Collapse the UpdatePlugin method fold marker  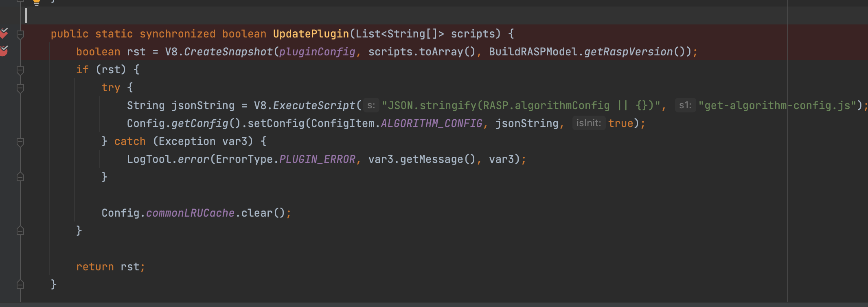coord(20,35)
